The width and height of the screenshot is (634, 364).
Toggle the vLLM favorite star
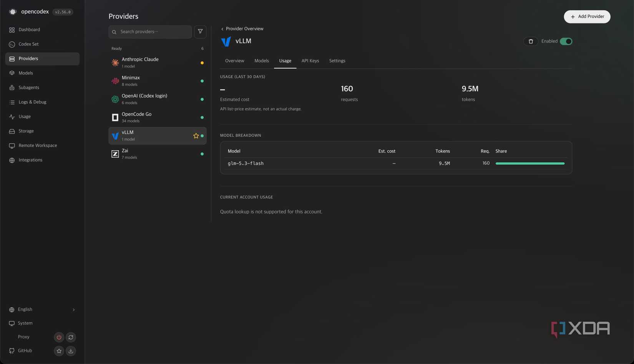(196, 136)
